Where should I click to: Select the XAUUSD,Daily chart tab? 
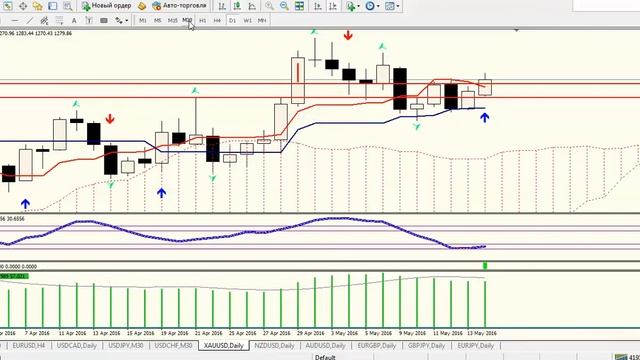(x=224, y=345)
